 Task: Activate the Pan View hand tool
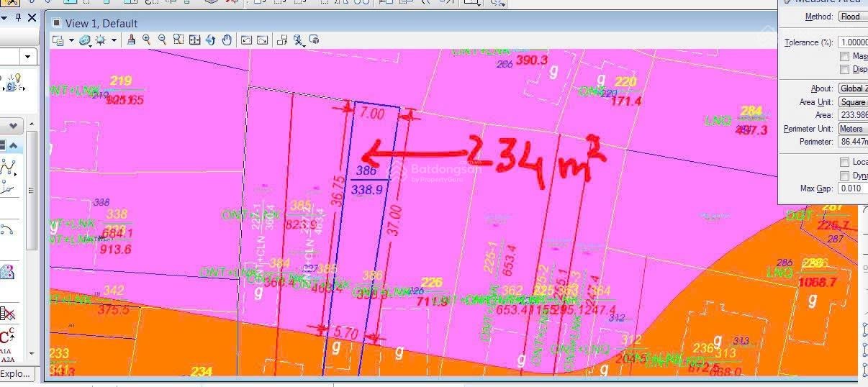(x=227, y=40)
